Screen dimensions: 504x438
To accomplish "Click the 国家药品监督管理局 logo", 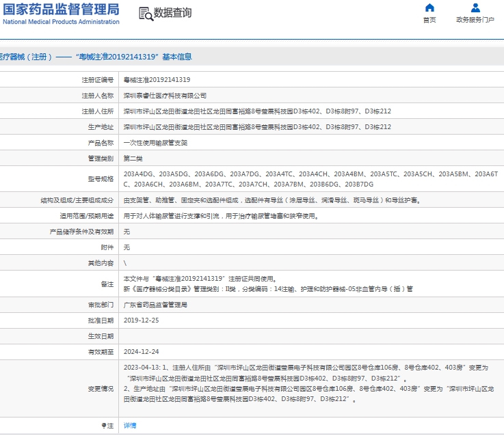I will 61,14.
